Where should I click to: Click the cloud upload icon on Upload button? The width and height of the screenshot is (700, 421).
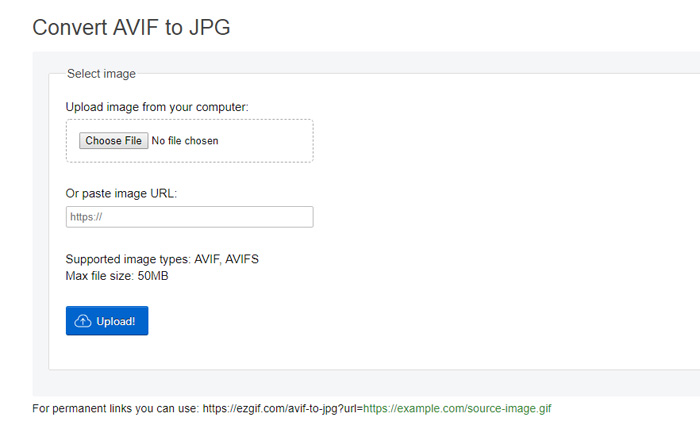tap(83, 321)
